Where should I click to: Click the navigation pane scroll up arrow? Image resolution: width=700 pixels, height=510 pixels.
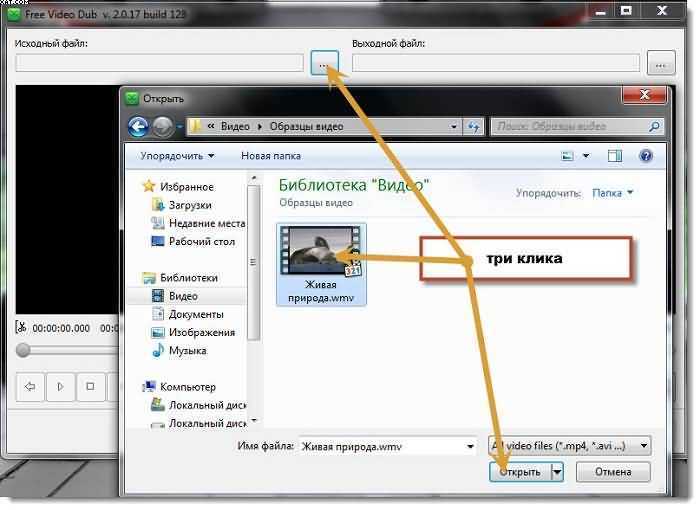(x=253, y=178)
